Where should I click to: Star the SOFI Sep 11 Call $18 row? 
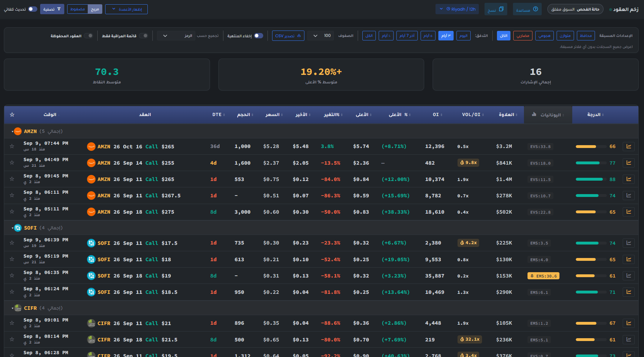[12, 259]
